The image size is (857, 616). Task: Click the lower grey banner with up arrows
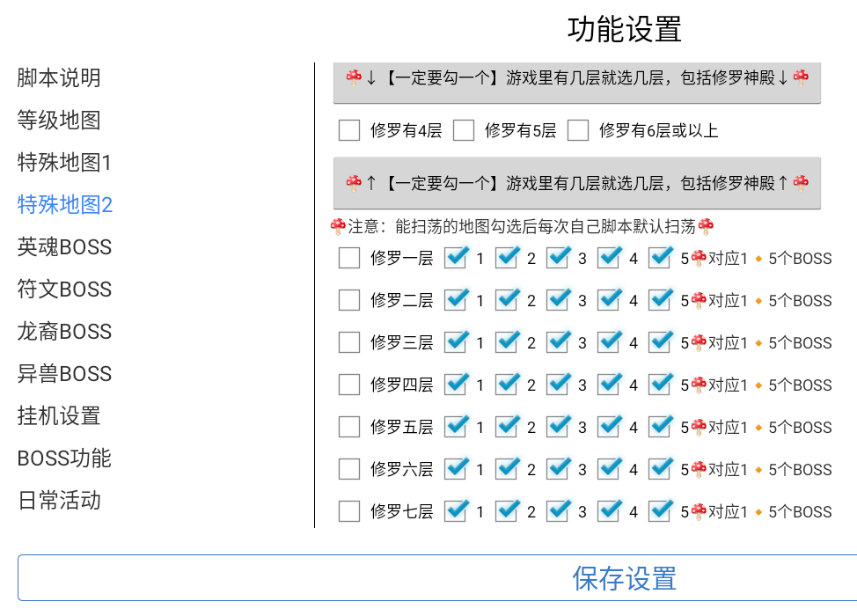pos(577,183)
